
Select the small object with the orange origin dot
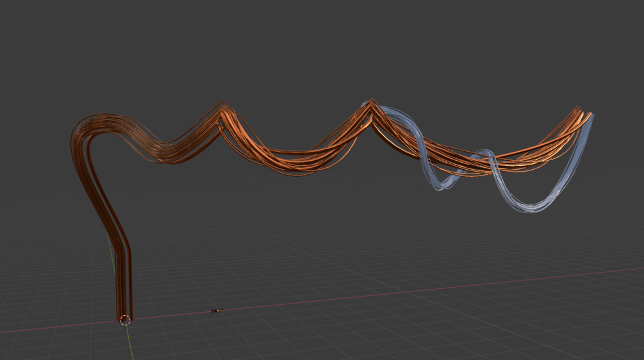click(217, 311)
